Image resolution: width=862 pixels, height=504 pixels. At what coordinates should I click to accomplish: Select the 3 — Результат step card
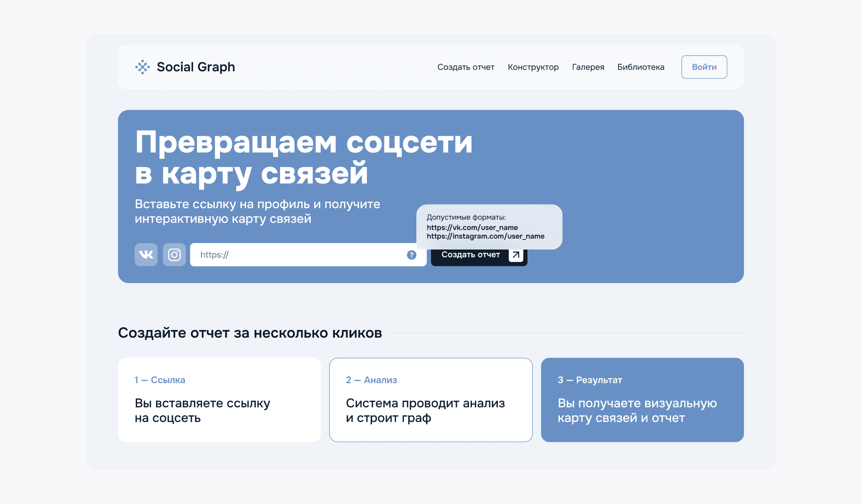(x=642, y=400)
